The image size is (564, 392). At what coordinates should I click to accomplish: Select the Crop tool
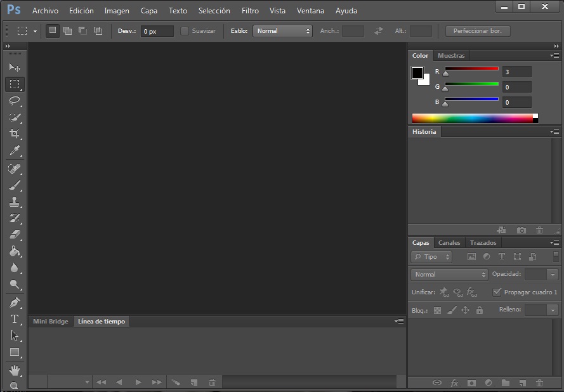(x=15, y=134)
